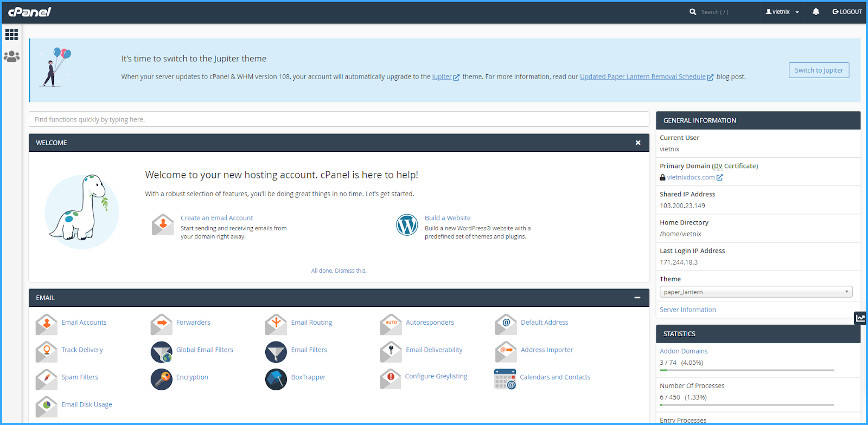Open the Calendars and Contacts icon
This screenshot has width=868, height=425.
505,379
